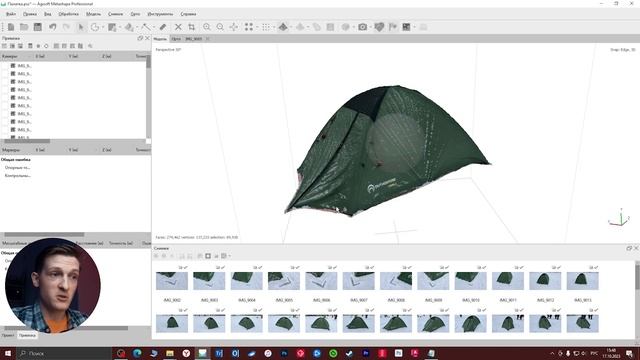This screenshot has height=360, width=640.
Task: Zoom out with the magnifier minus icon
Action: click(220, 27)
